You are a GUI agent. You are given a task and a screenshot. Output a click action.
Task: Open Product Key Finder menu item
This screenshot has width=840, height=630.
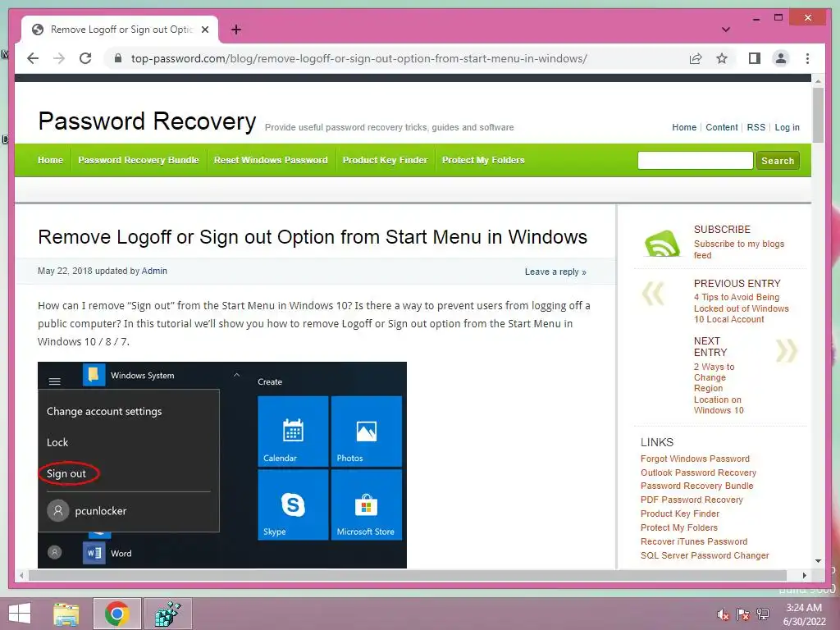pos(386,160)
